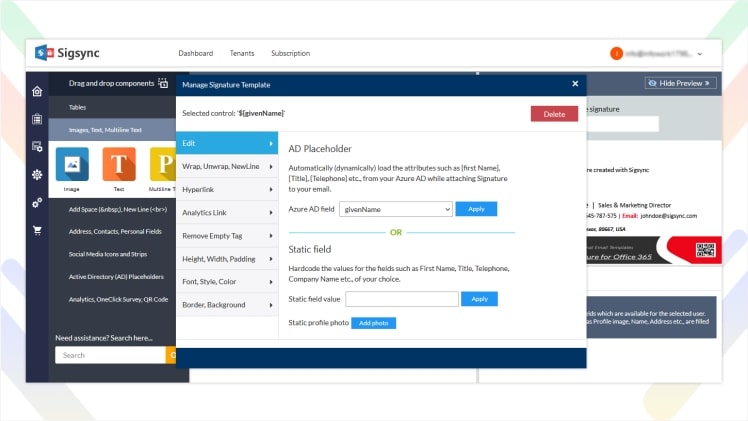Apply the Azure AD field selection
The image size is (748, 421).
476,209
